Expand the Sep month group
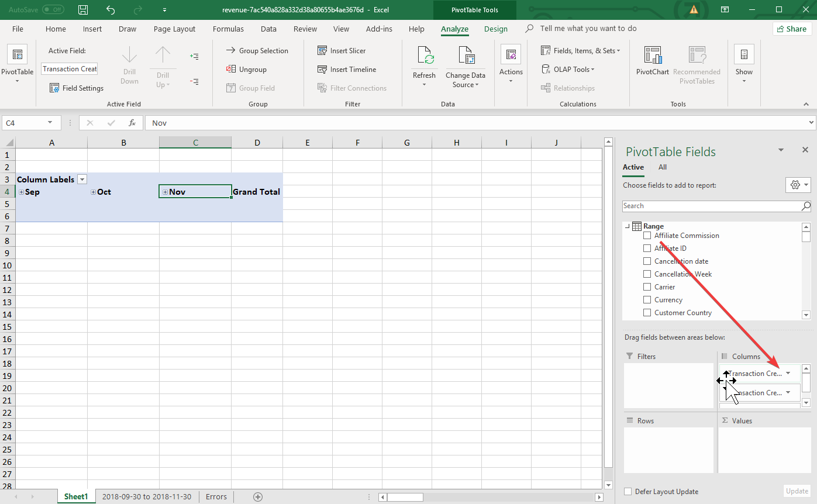Image resolution: width=817 pixels, height=504 pixels. (x=21, y=192)
